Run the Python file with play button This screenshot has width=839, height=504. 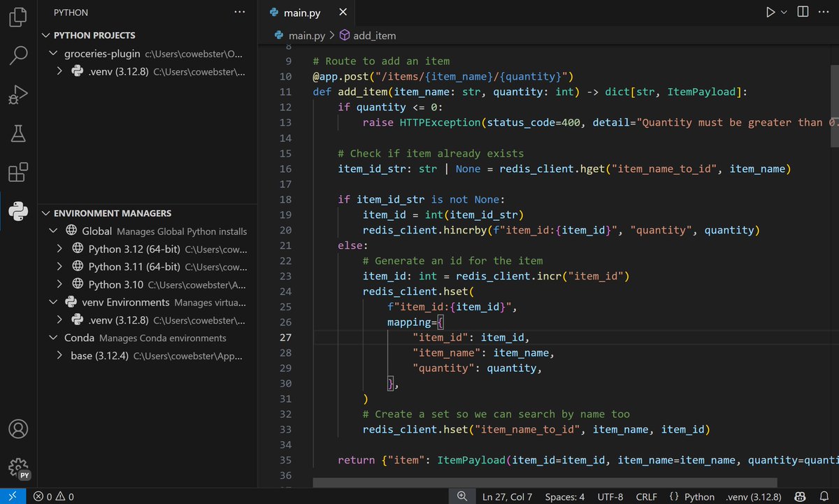770,12
